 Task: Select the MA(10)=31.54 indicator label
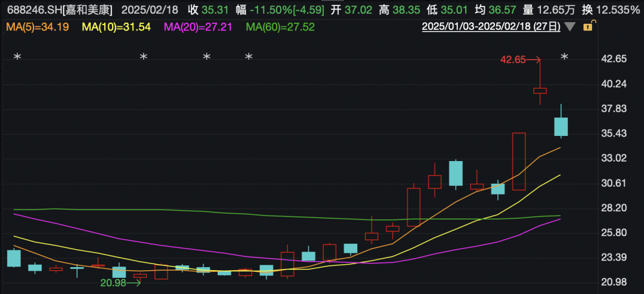pyautogui.click(x=117, y=27)
